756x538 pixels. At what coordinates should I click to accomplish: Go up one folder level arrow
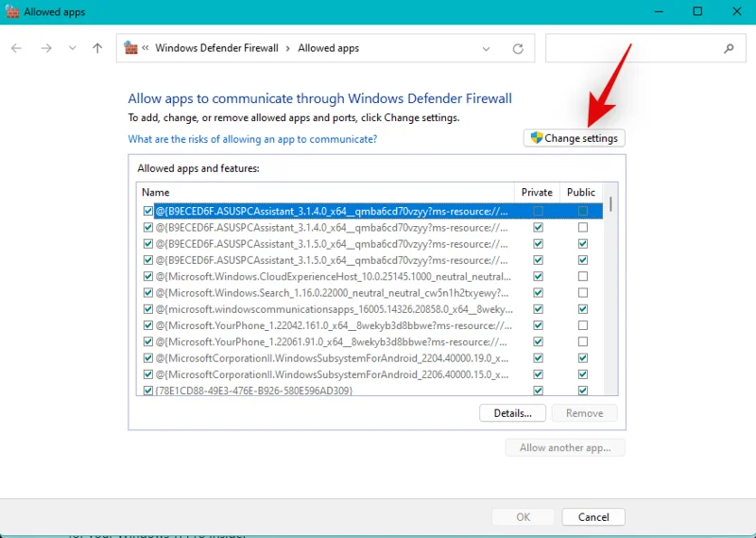tap(97, 48)
